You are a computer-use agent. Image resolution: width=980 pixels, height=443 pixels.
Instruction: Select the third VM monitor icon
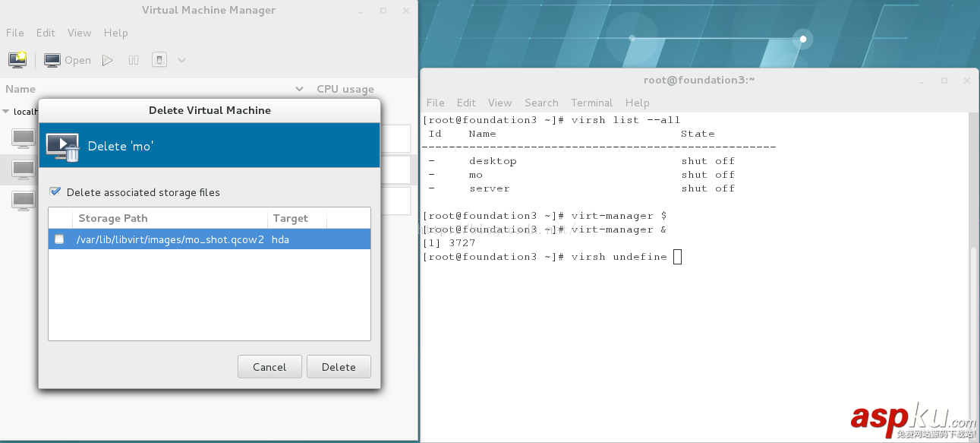[24, 201]
